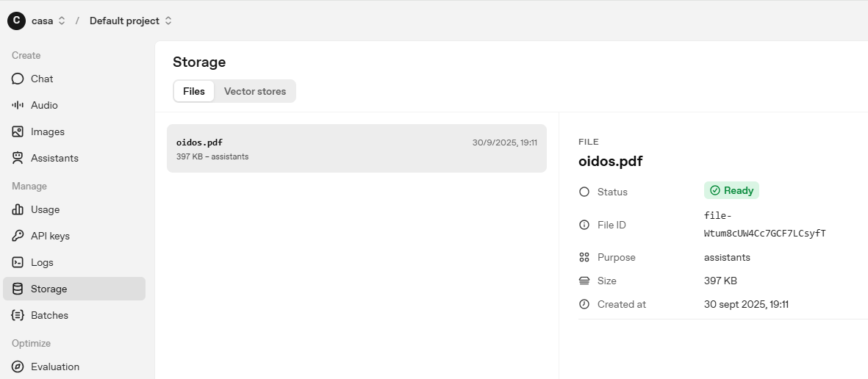Select the Files tab
868x379 pixels.
pyautogui.click(x=194, y=91)
